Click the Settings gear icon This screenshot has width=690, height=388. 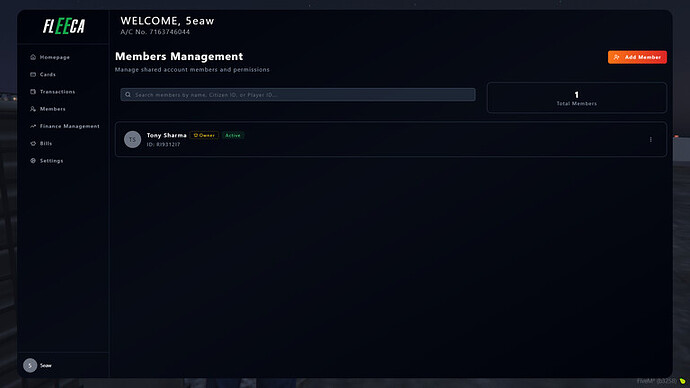click(33, 161)
